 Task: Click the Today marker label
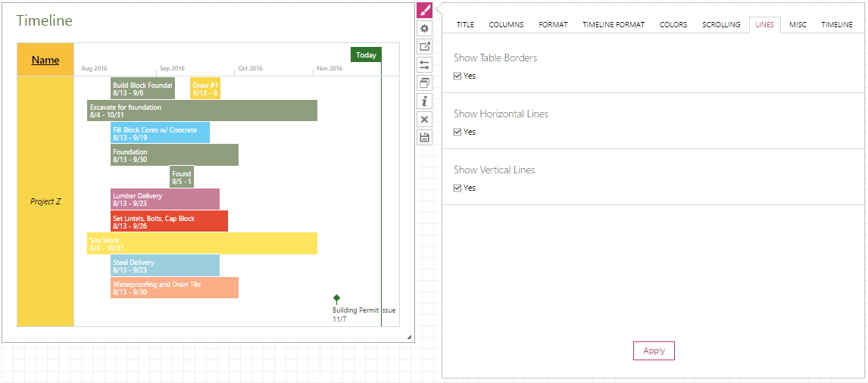366,54
